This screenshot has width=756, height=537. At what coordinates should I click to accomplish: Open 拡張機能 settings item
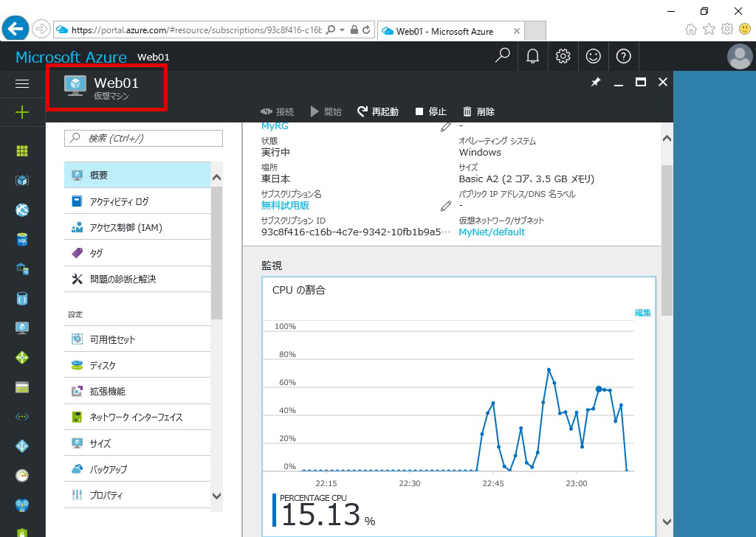137,391
